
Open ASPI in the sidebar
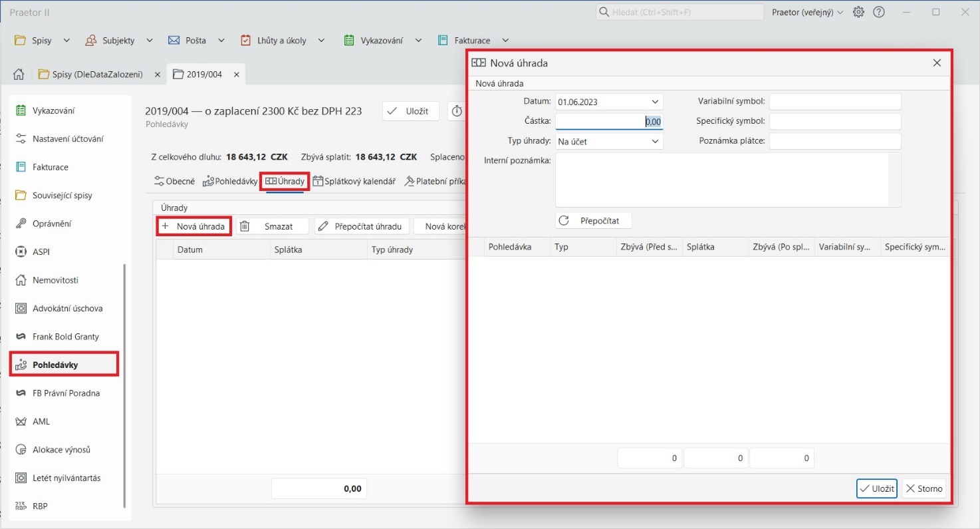[41, 252]
